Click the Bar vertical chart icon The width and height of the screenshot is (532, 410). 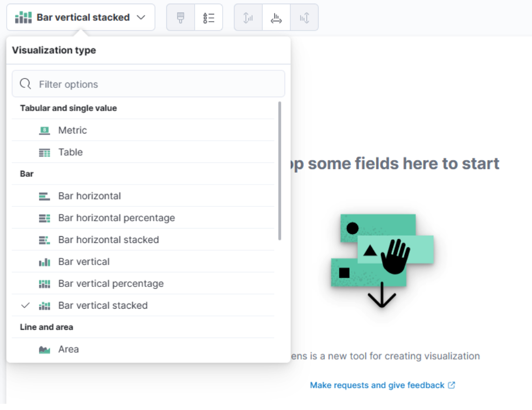tap(45, 262)
